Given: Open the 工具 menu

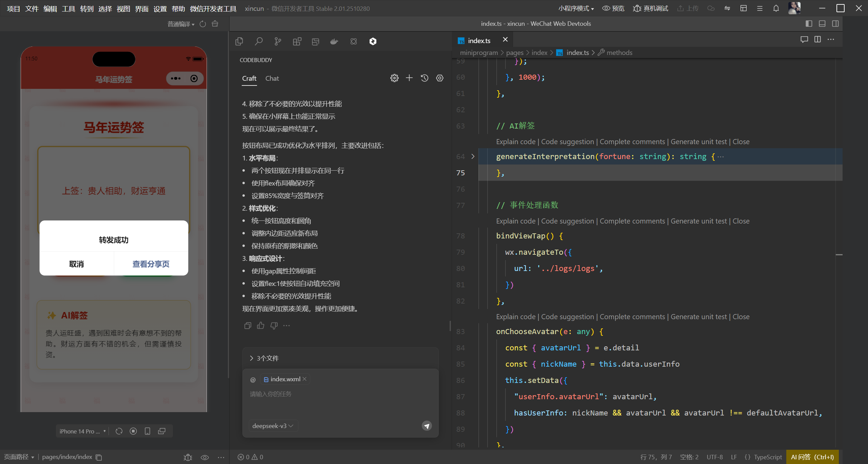Looking at the screenshot, I should pos(68,8).
